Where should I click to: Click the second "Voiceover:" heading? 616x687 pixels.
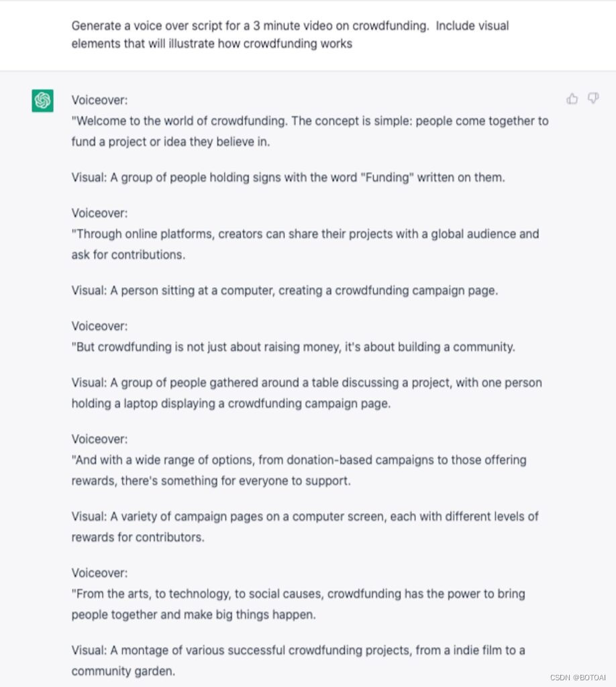click(99, 213)
